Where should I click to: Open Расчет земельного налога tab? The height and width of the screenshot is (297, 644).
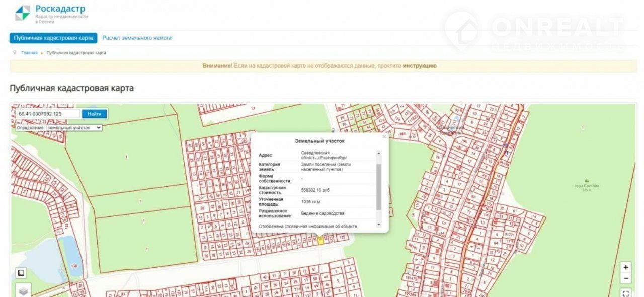click(137, 38)
